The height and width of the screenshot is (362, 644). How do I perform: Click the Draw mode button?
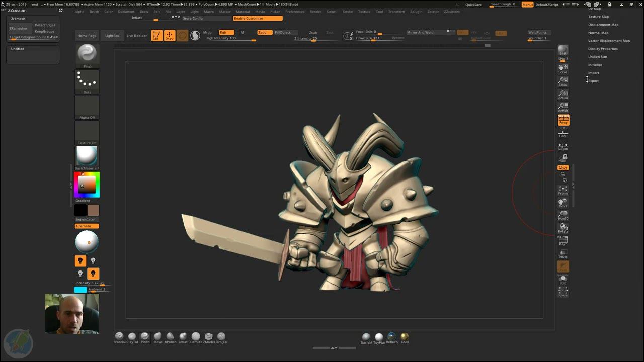[x=170, y=36]
